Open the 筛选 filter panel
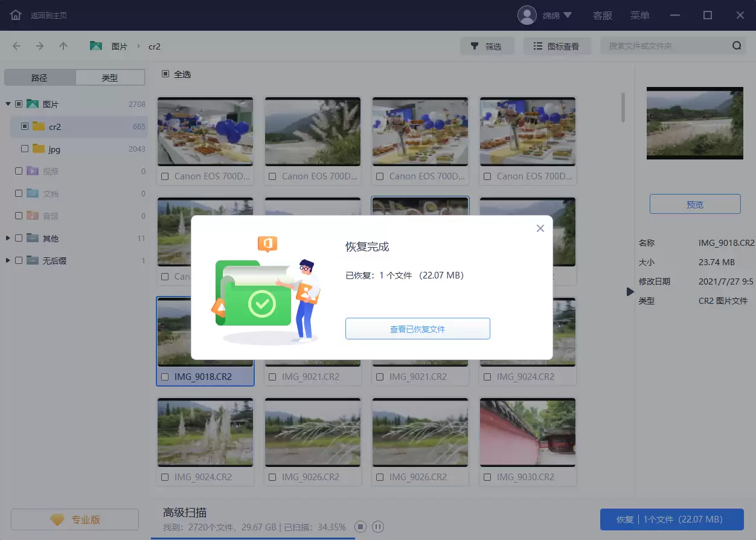This screenshot has height=540, width=756. pos(487,45)
